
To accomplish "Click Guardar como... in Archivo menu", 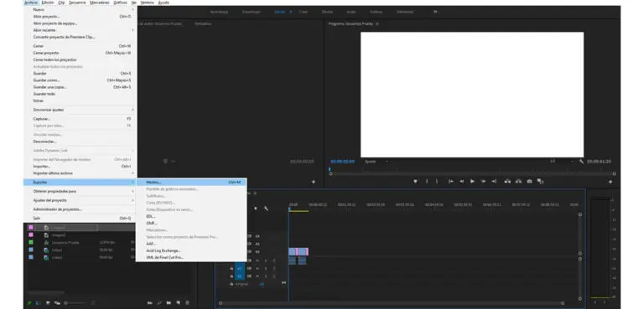I will click(80, 80).
